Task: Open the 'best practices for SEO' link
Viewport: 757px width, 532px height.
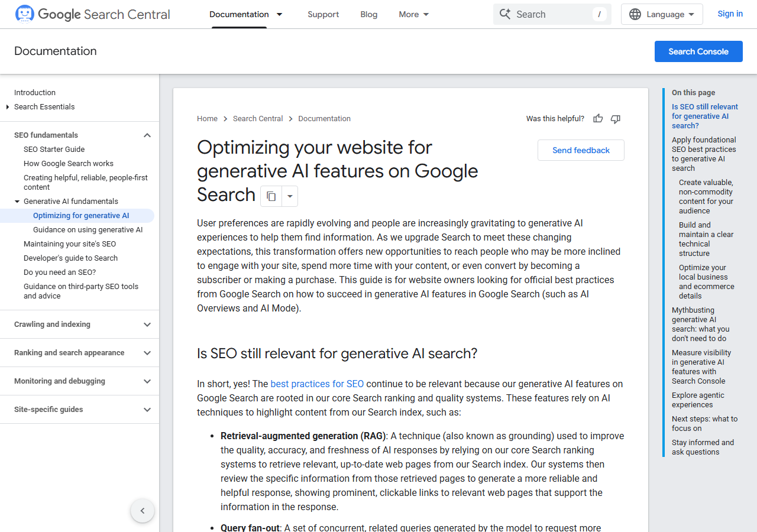Action: point(317,384)
